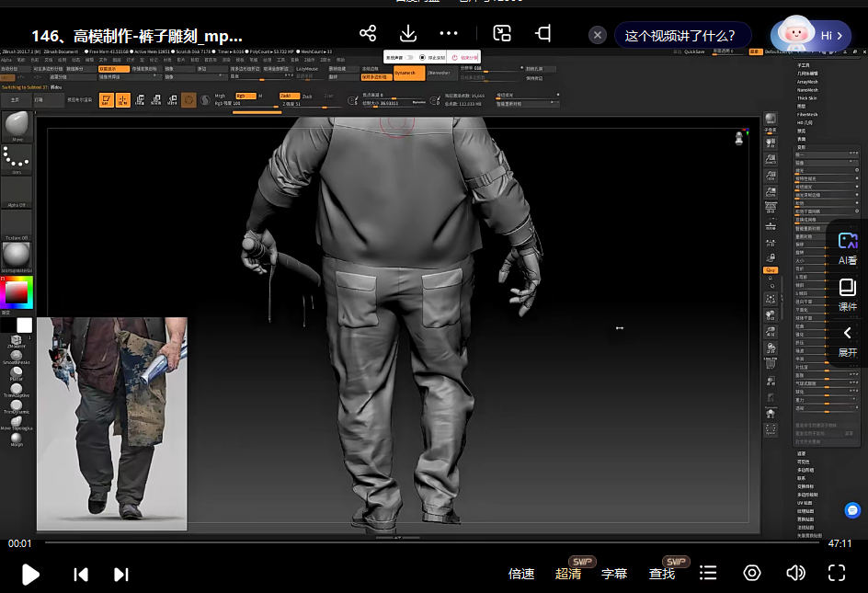Open 课件 courseware panel
868x593 pixels.
(x=847, y=294)
